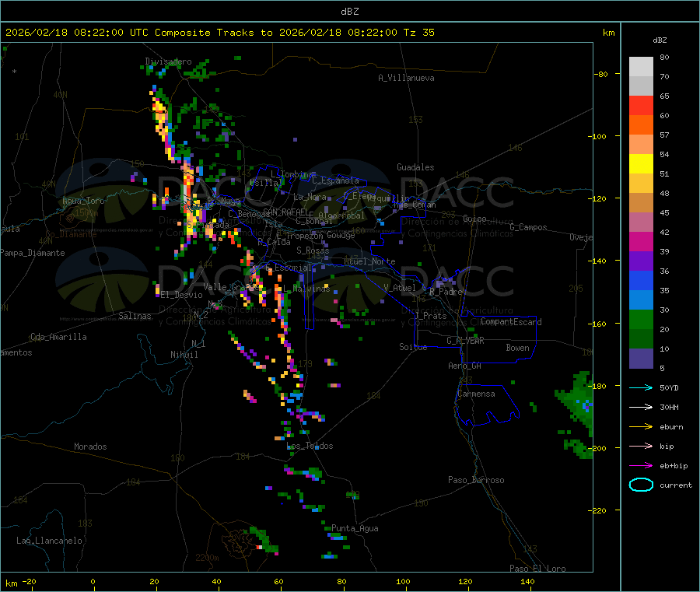This screenshot has height=592, width=700.
Task: Click the 'dBZ' heading above color scale
Action: pos(660,40)
